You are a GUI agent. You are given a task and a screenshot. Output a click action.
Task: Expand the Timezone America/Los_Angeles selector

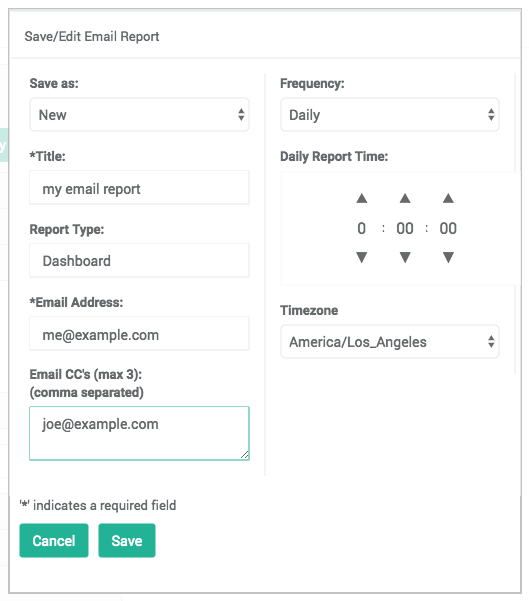[x=389, y=342]
